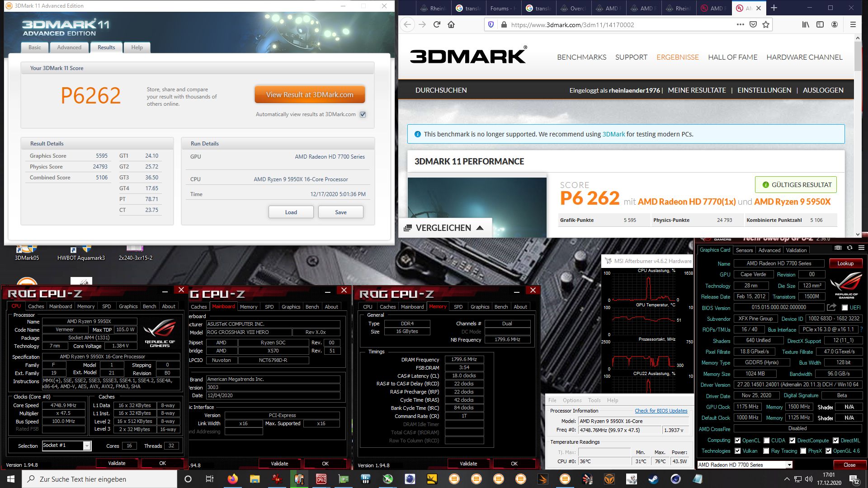Click Validate in CPU-Z Memory window
The width and height of the screenshot is (868, 488).
pos(468,464)
